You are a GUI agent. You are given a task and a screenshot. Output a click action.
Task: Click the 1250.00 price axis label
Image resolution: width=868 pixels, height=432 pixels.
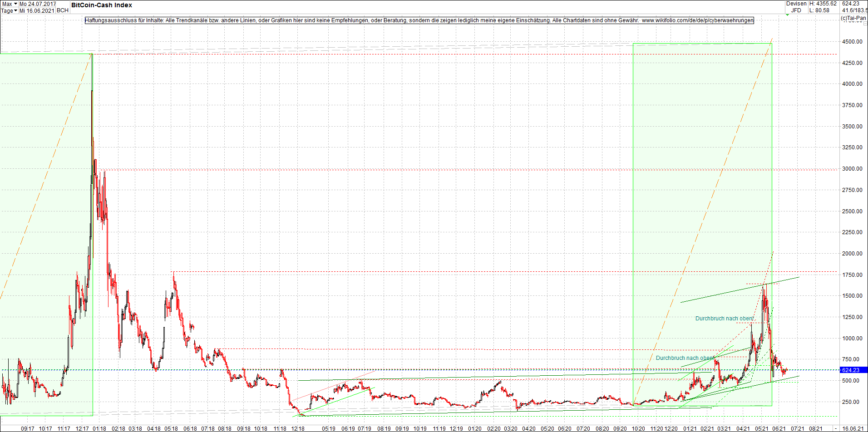[852, 317]
